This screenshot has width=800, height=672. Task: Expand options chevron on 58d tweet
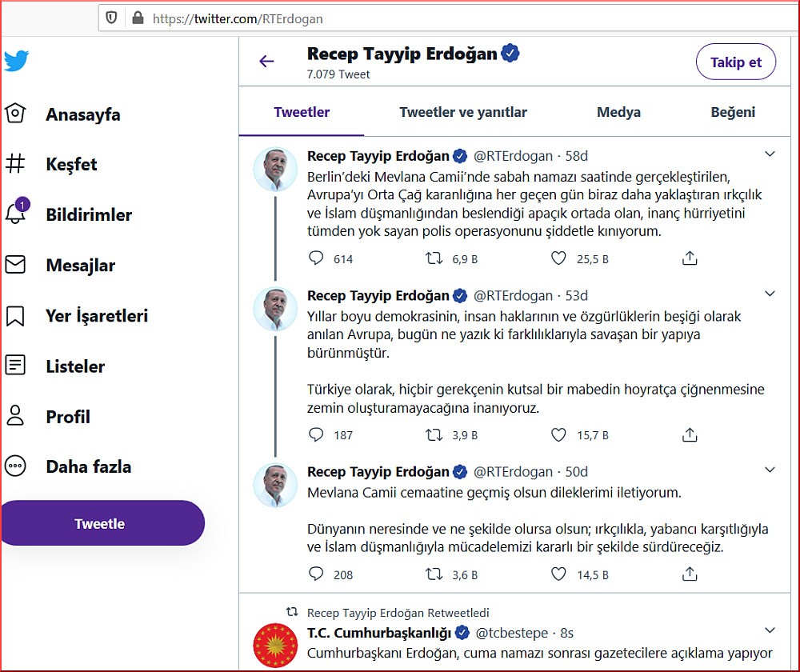[x=770, y=154]
